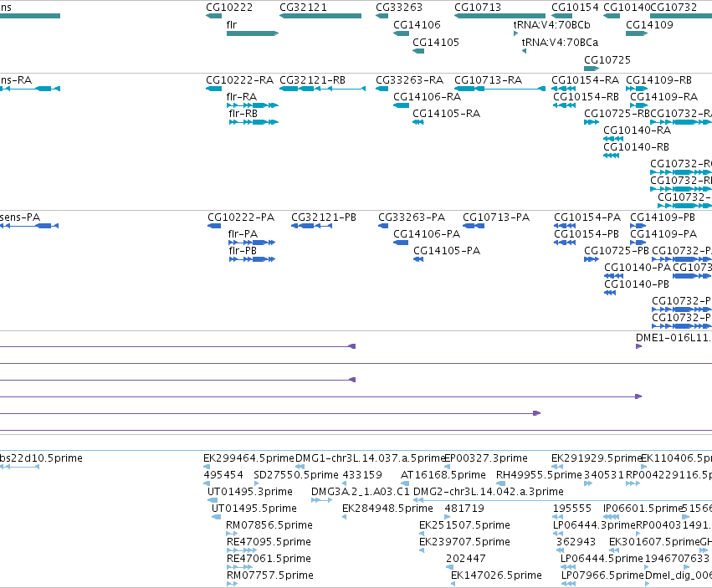Viewport: 712px width, 588px height.
Task: Select the CG14109-PB protein label
Action: pyautogui.click(x=663, y=217)
